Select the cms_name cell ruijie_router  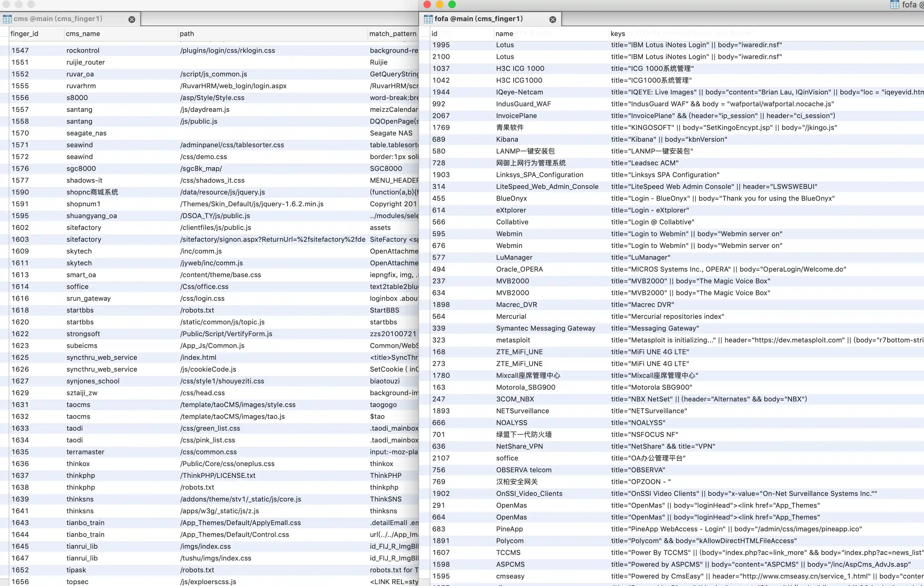[85, 62]
